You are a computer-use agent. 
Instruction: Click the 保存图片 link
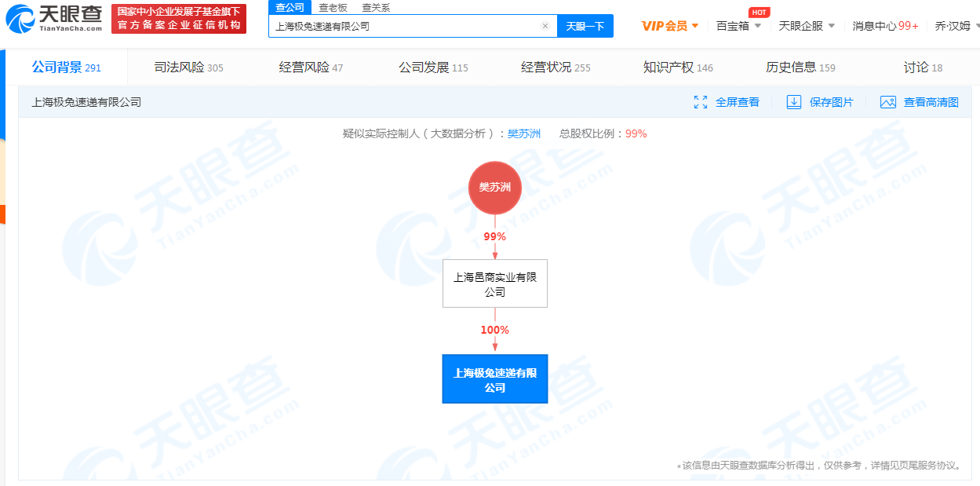832,102
